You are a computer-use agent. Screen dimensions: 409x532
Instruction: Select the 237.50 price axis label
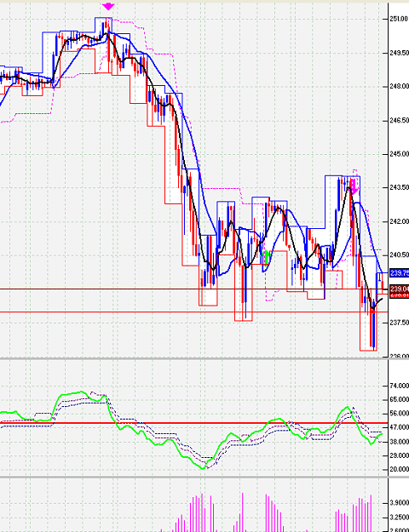[x=399, y=323]
